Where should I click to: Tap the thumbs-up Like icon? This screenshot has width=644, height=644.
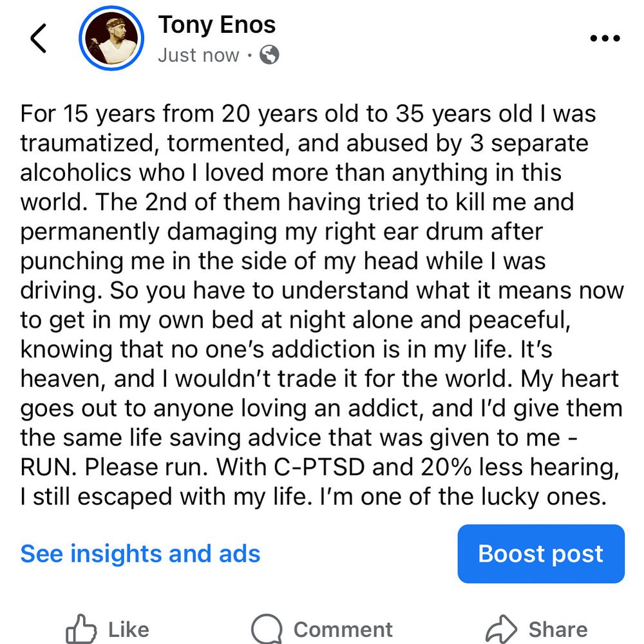point(82,629)
